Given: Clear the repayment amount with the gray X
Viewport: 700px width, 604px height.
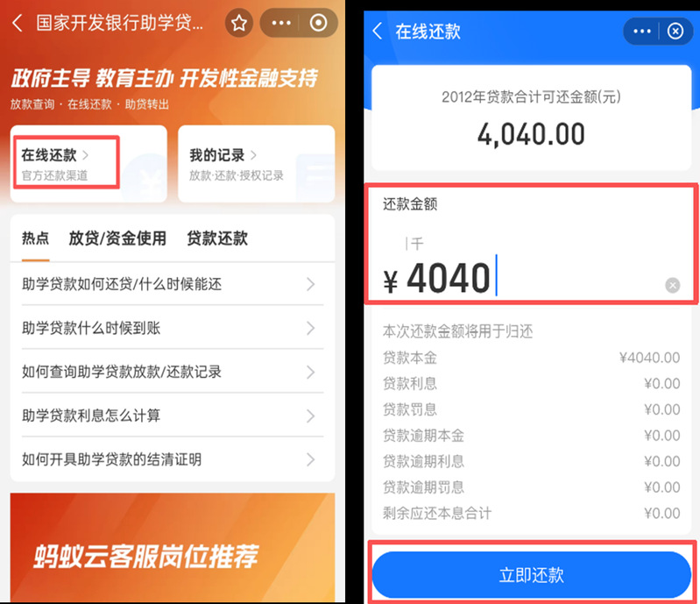Looking at the screenshot, I should click(672, 285).
